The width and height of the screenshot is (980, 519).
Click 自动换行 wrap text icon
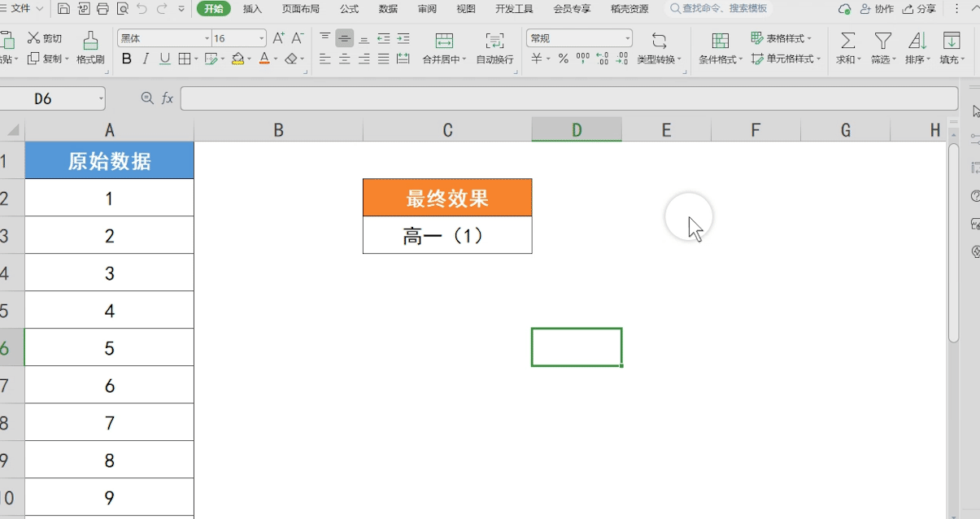click(494, 41)
